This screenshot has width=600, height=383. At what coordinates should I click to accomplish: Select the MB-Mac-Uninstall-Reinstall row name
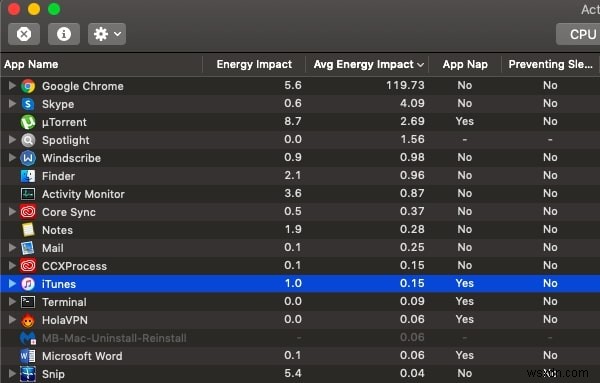[114, 338]
